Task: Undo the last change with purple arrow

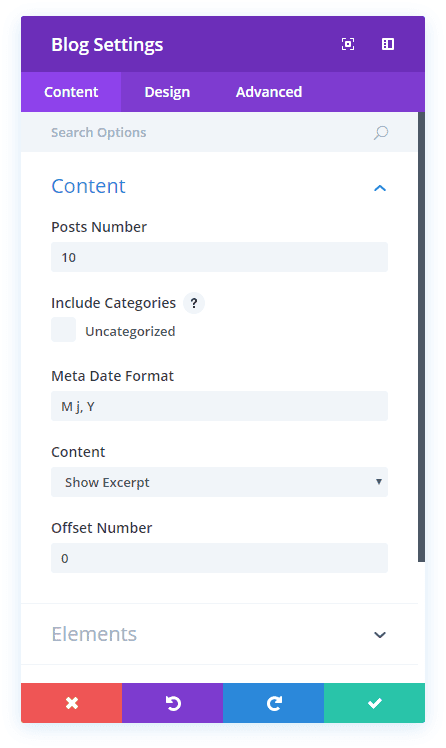Action: [x=173, y=703]
